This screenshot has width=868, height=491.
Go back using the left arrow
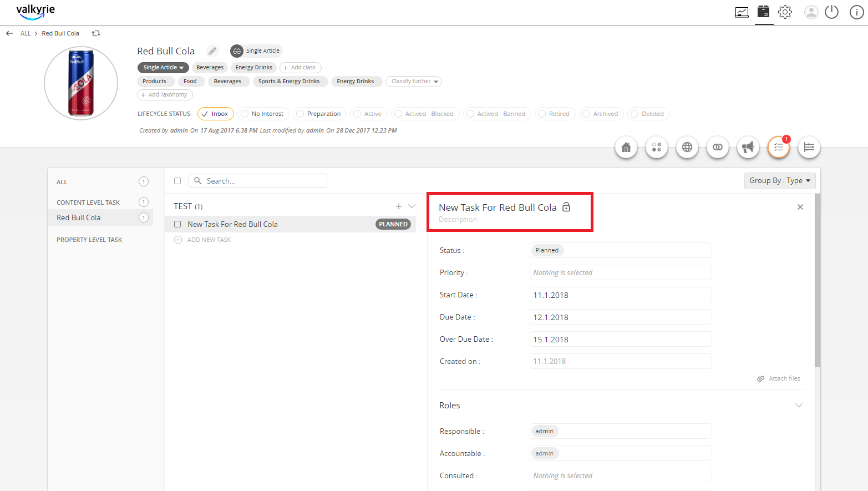pyautogui.click(x=9, y=33)
